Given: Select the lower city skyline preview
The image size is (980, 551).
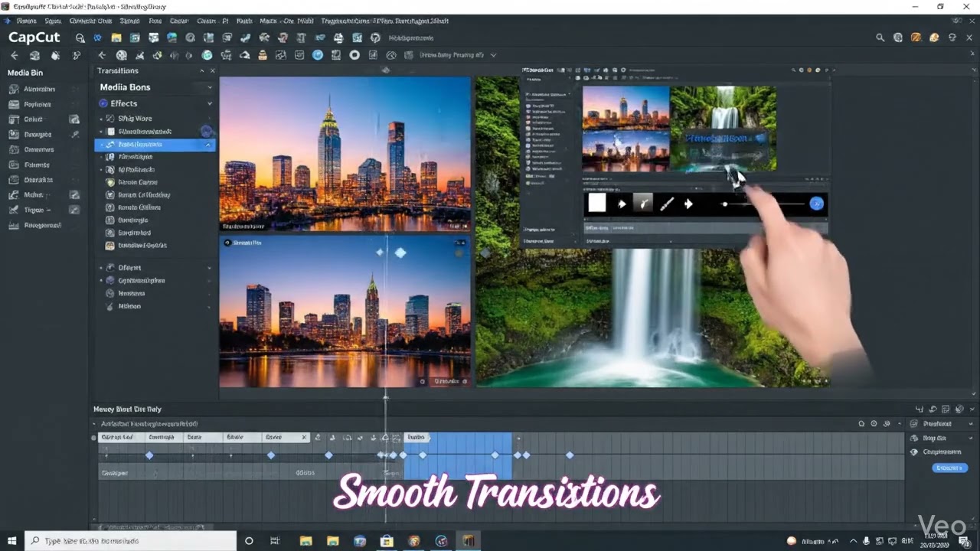Looking at the screenshot, I should (x=345, y=311).
